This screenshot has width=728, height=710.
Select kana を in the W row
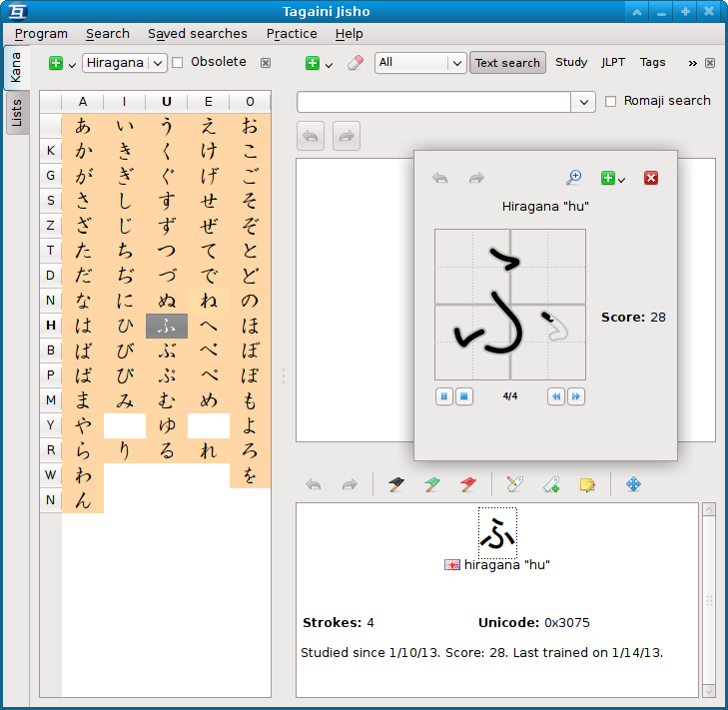click(250, 475)
